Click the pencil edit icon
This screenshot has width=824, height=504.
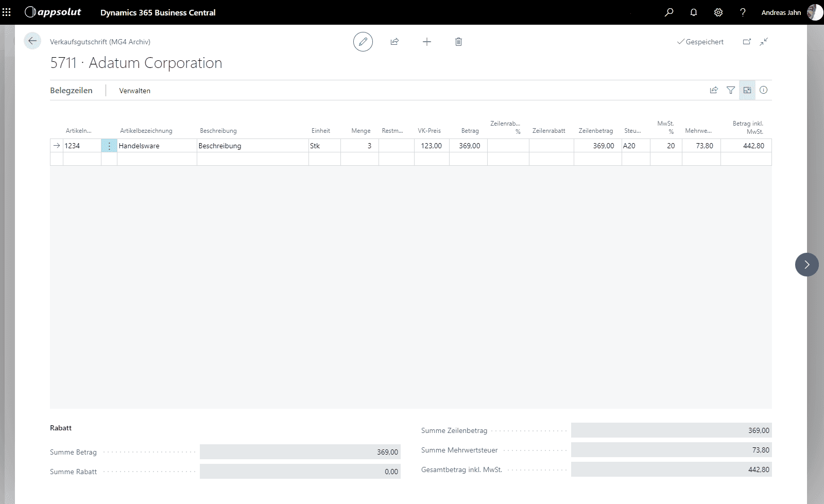pos(363,42)
